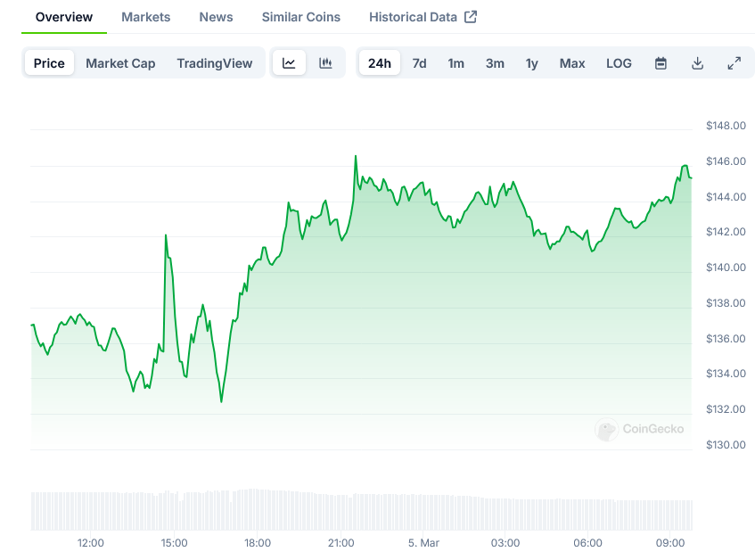Viewport: 755px width, 560px height.
Task: Select the line chart icon
Action: [290, 62]
